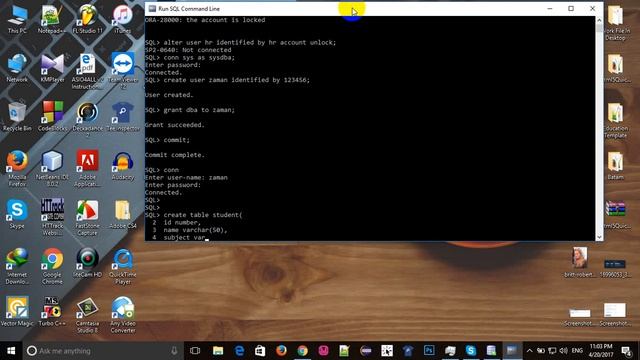Screen dimensions: 640x360
Task: Switch to Skype on taskbar
Action: point(471,351)
